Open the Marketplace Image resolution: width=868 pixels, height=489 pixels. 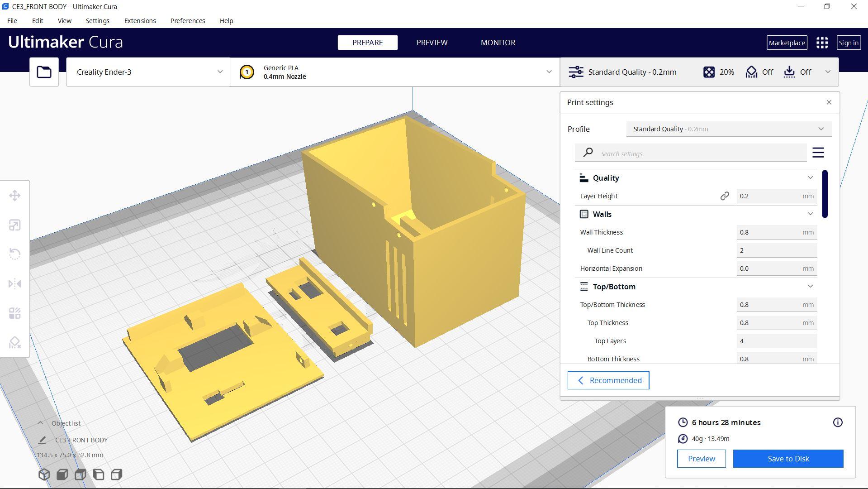pos(787,43)
